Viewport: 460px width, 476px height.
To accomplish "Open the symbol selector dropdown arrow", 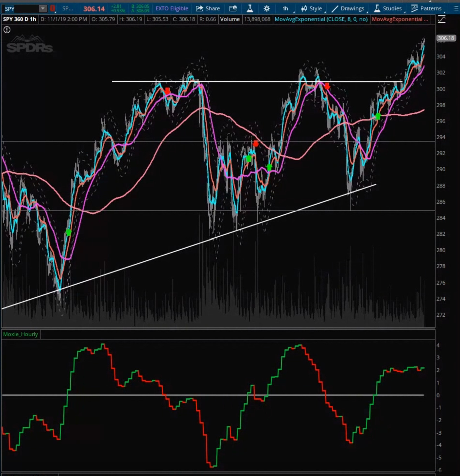I will (43, 9).
